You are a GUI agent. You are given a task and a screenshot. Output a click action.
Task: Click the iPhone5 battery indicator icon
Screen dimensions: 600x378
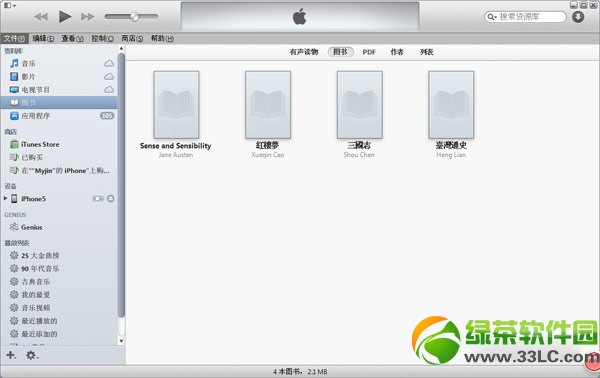(98, 199)
